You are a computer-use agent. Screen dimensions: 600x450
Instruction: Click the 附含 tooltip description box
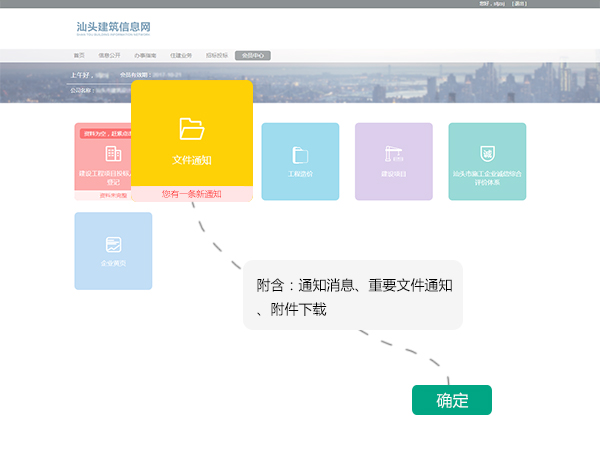coord(352,297)
